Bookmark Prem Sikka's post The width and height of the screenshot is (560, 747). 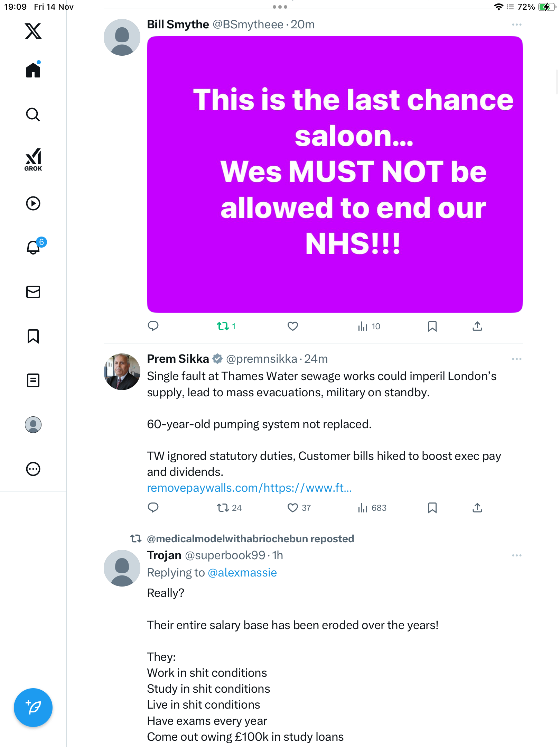click(x=432, y=508)
